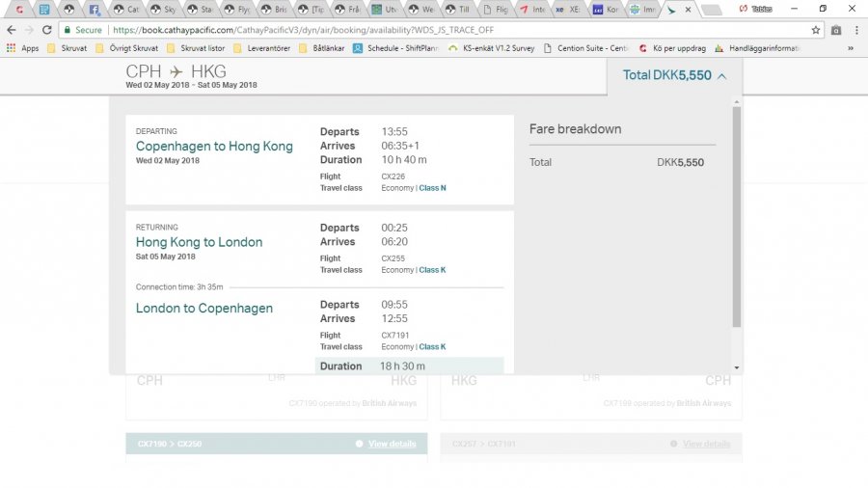The image size is (868, 488).
Task: Open View details for CX7190 > CX250
Action: 392,444
